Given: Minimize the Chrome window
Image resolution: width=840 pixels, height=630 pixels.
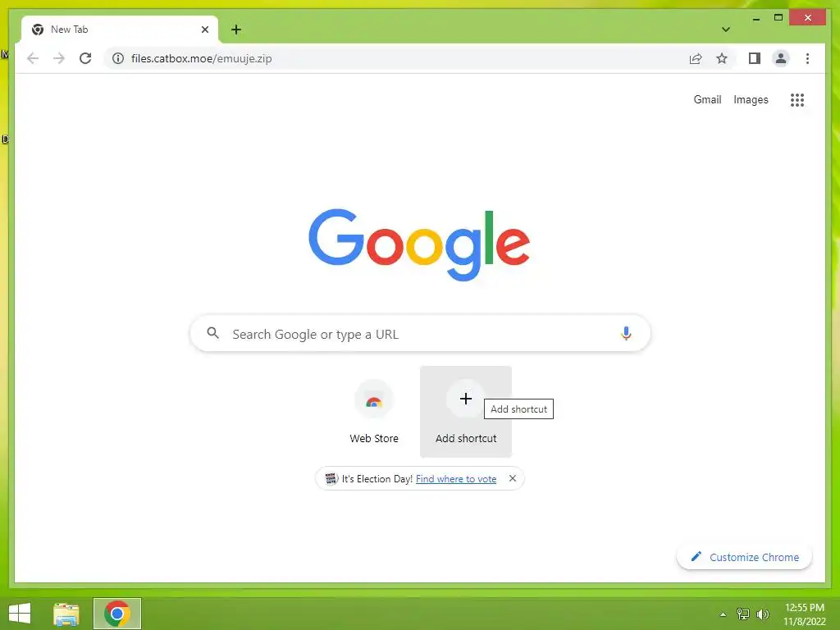Looking at the screenshot, I should tap(756, 18).
